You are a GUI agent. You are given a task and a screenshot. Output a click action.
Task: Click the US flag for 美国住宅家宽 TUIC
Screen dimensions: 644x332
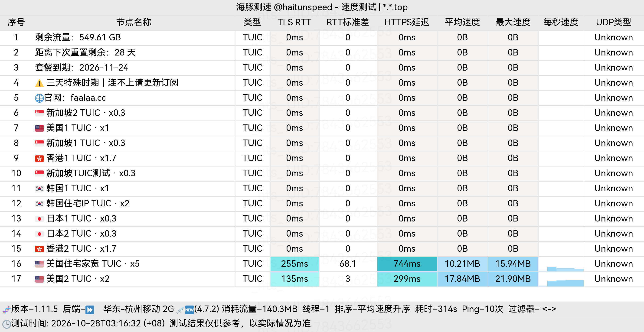point(39,264)
